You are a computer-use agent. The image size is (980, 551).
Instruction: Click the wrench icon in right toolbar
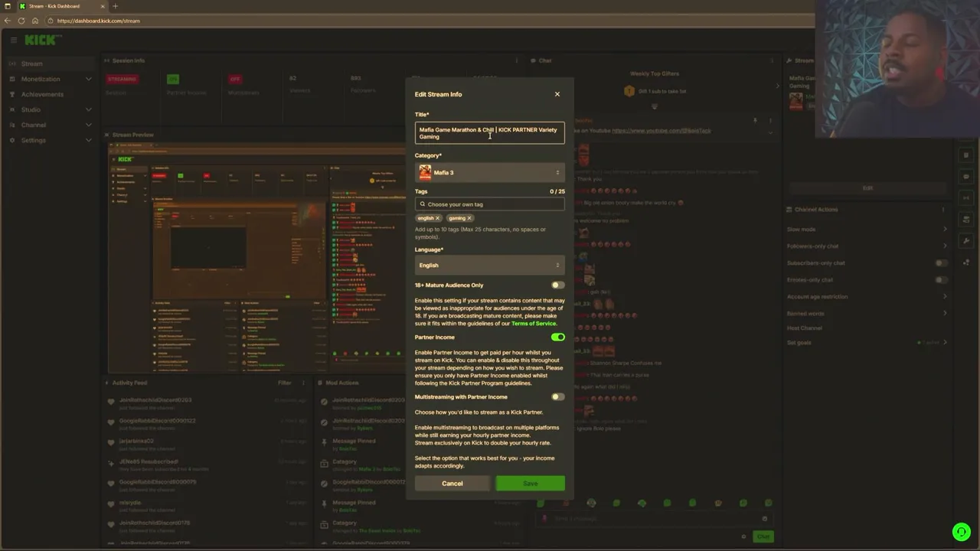966,241
